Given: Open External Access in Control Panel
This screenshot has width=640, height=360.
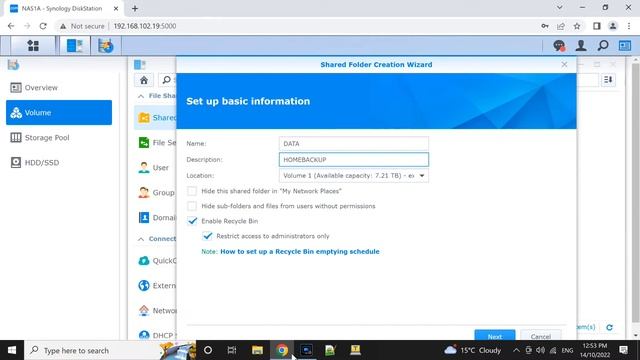Looking at the screenshot, I should (156, 285).
